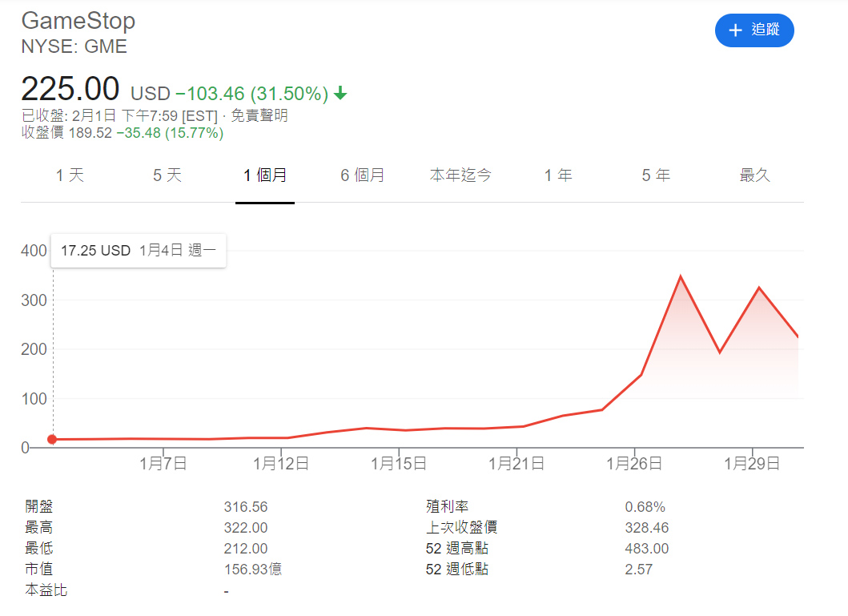Image resolution: width=848 pixels, height=616 pixels.
Task: Click the 上次收盤價 label
Action: click(461, 528)
